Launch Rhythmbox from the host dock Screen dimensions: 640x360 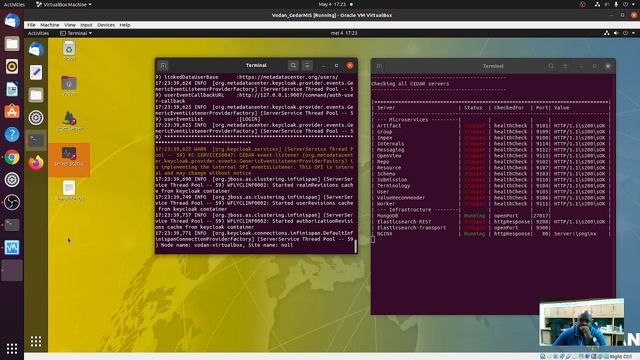[11, 66]
